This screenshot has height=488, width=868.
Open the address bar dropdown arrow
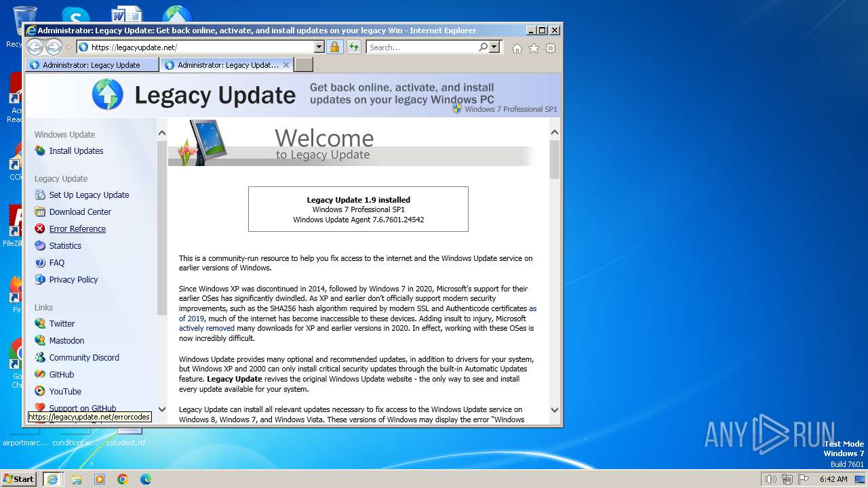pos(319,47)
